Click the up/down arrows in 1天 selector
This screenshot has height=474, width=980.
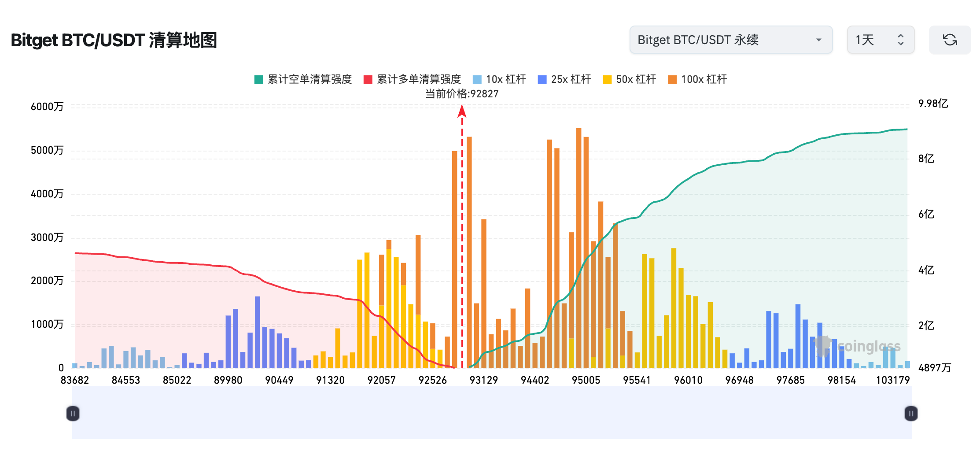coord(900,40)
